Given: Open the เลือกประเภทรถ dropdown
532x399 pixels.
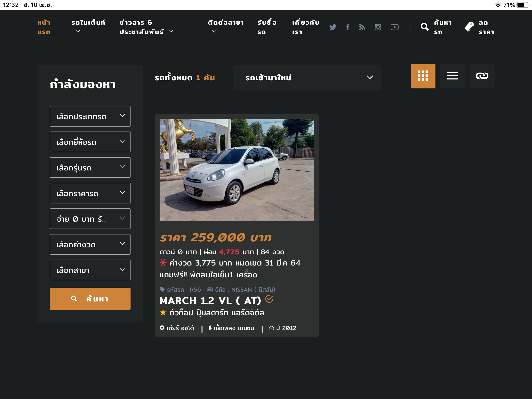Looking at the screenshot, I should tap(90, 116).
